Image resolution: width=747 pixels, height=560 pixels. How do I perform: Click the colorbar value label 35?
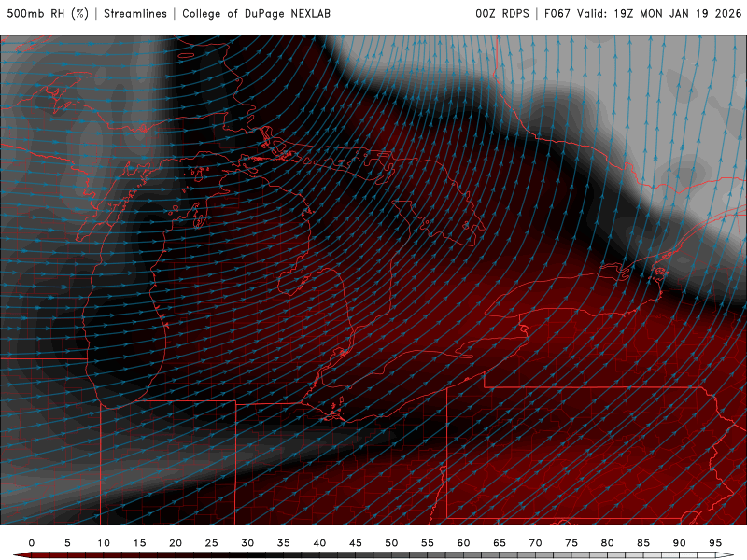coord(284,543)
